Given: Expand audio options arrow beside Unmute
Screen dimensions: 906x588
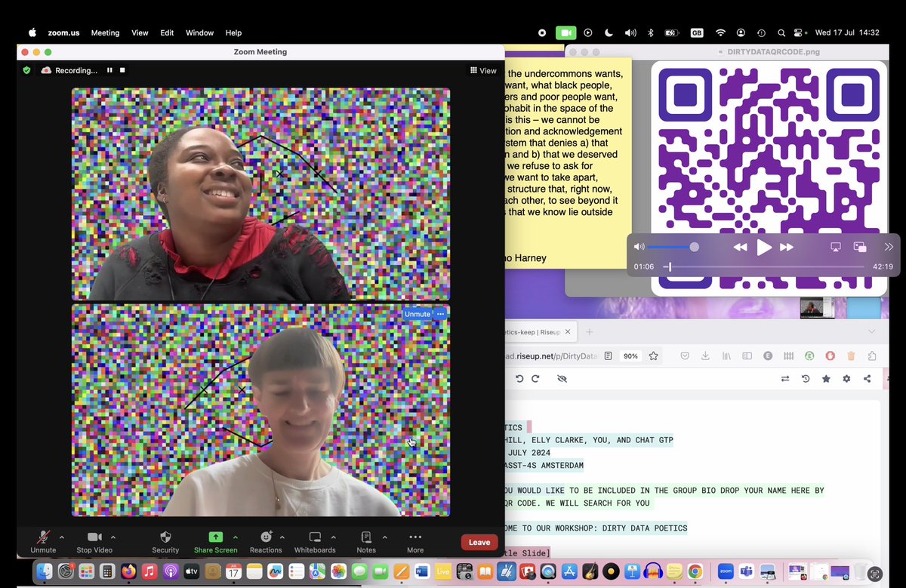Looking at the screenshot, I should (62, 537).
